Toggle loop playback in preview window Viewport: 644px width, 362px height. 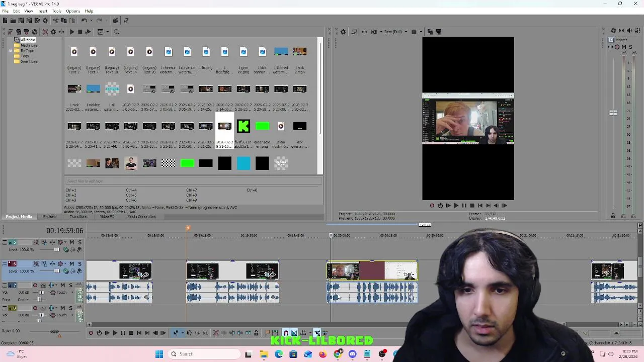click(440, 205)
